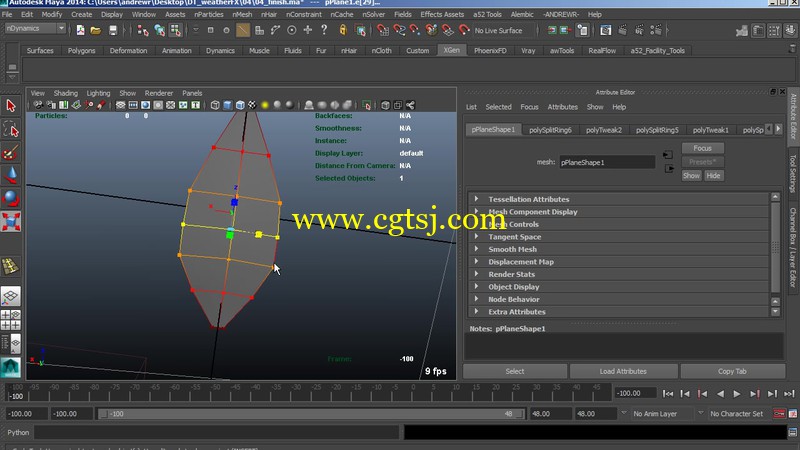Toggle wireframe display cube in viewport
Viewport: 800px width, 450px height.
coord(215,105)
